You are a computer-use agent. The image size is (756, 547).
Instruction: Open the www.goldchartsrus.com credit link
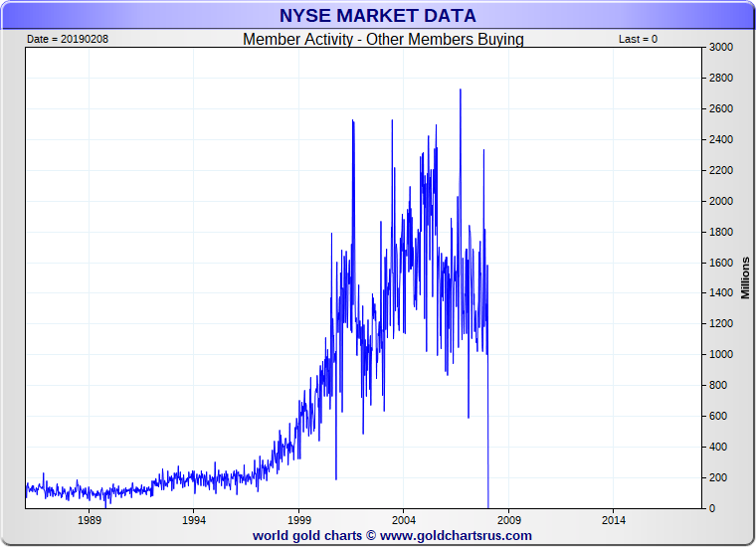click(456, 536)
